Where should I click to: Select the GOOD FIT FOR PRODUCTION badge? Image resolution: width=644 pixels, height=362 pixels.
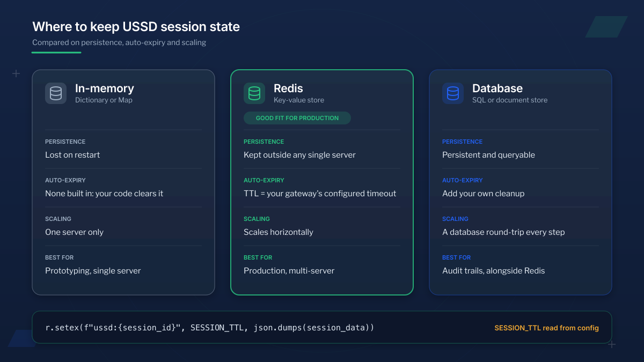click(x=297, y=118)
